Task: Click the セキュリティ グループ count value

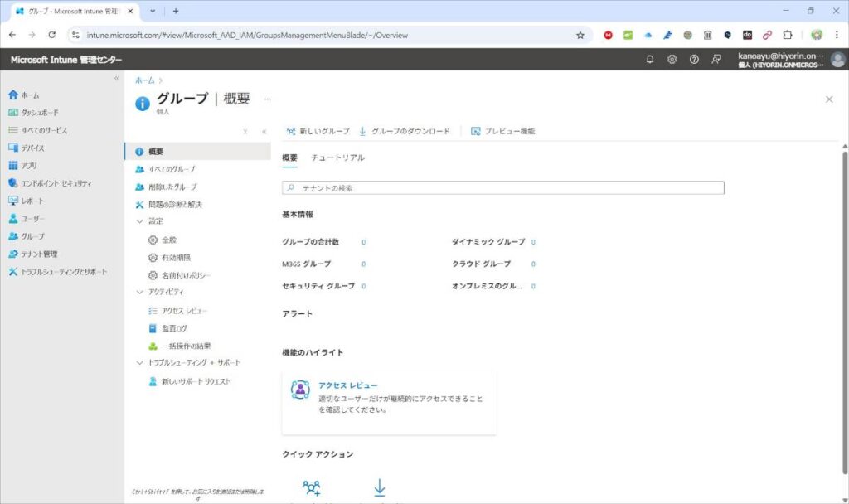Action: tap(363, 286)
